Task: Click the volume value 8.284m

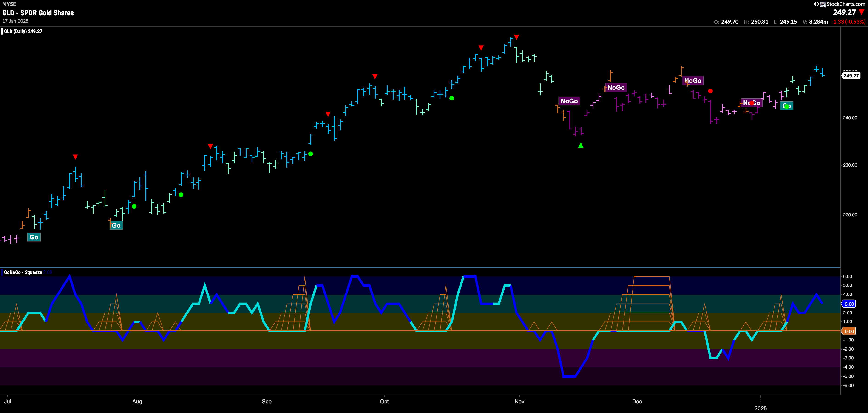Action: (818, 22)
